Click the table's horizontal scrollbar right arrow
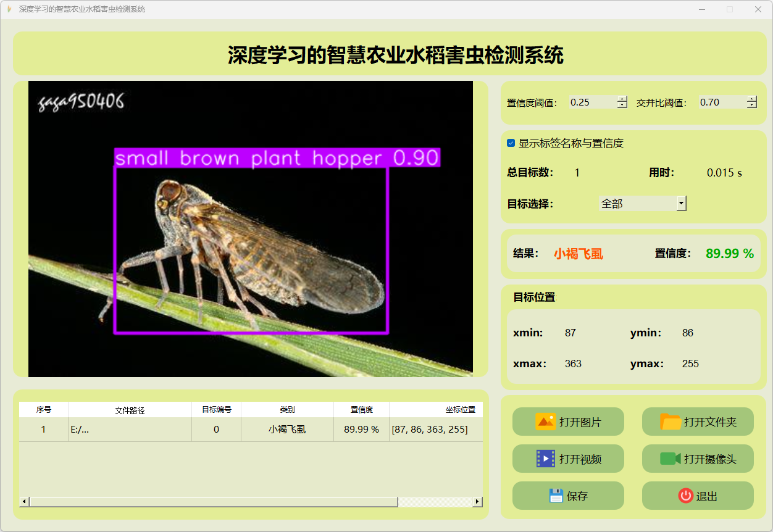This screenshot has height=532, width=773. [x=477, y=502]
